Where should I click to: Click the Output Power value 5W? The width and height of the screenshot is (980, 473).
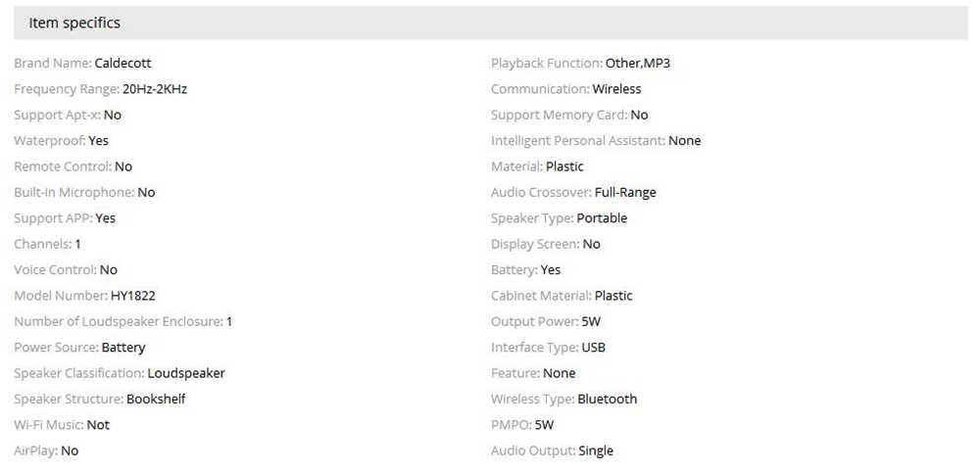point(592,321)
